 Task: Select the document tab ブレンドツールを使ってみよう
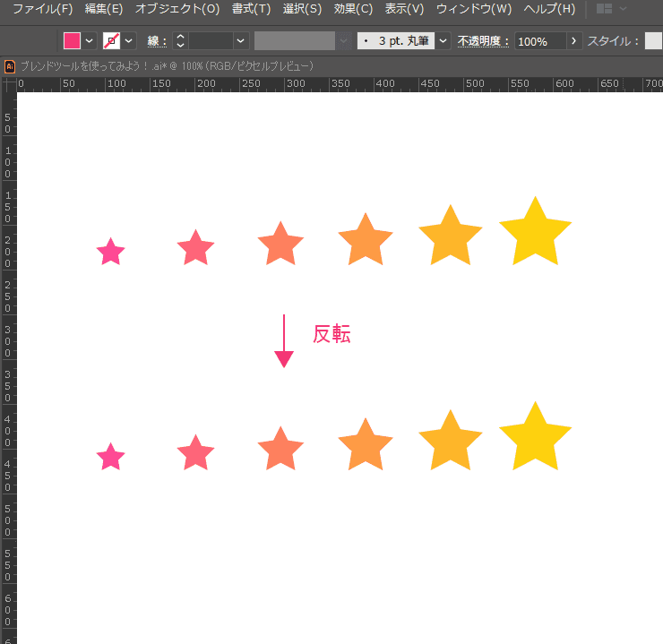coord(161,66)
